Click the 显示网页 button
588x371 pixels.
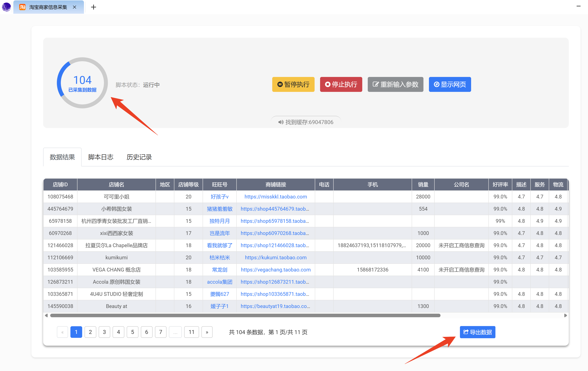tap(450, 85)
